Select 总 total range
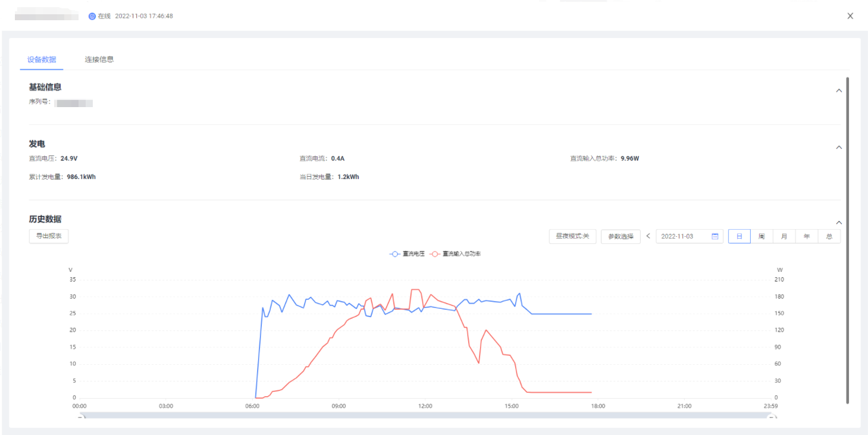 point(829,236)
